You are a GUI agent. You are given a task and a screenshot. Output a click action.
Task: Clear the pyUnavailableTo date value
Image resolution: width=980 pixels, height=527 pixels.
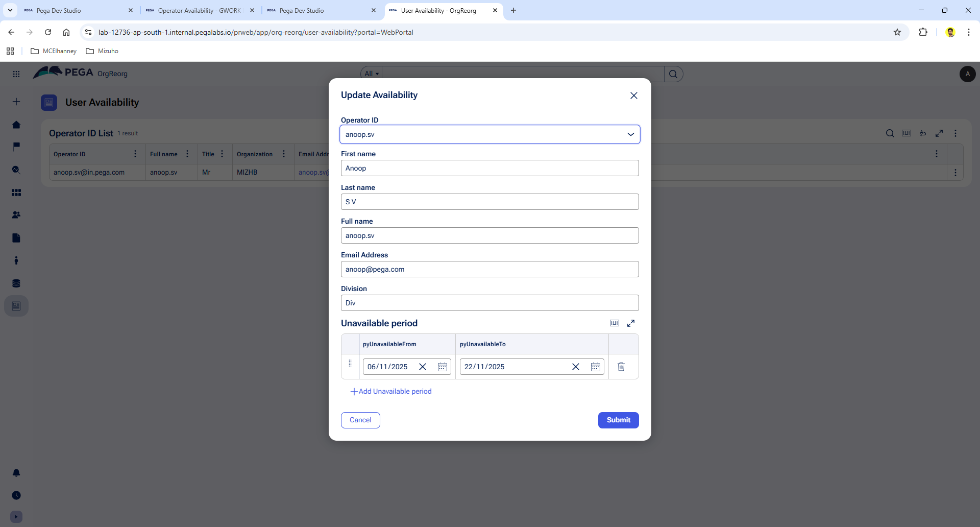[x=576, y=367]
